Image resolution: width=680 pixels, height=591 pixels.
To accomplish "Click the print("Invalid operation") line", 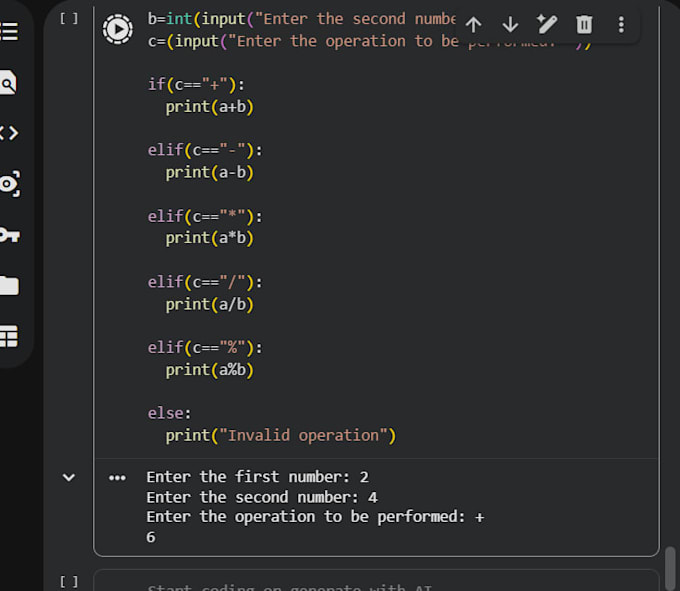I will pos(281,435).
